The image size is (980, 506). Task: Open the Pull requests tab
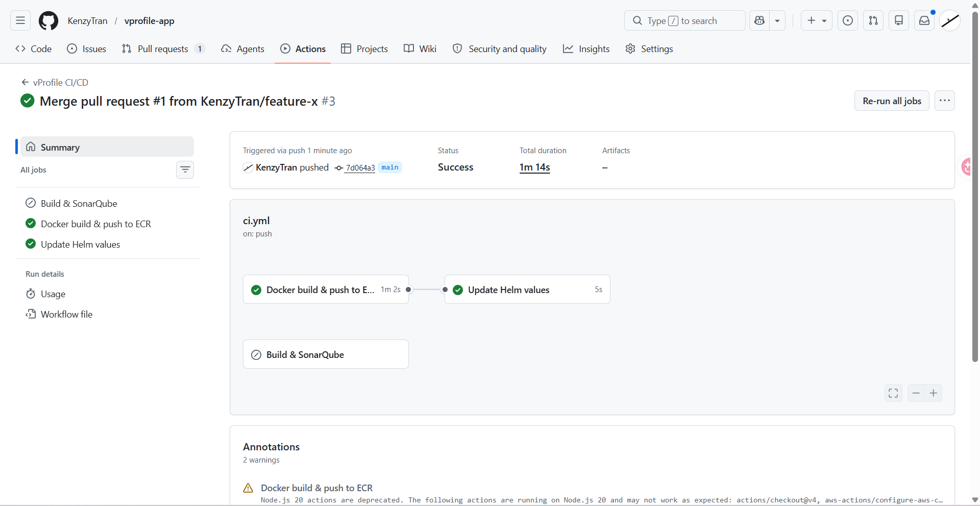(x=163, y=49)
